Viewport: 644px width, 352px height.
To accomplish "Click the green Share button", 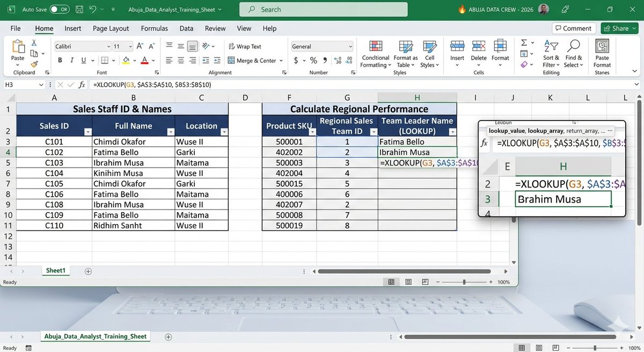I will pyautogui.click(x=619, y=28).
